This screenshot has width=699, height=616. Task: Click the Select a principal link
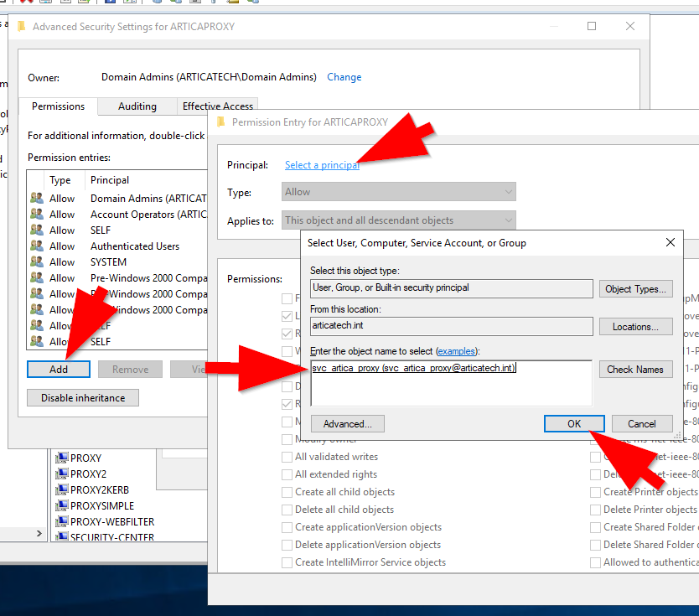click(x=322, y=165)
